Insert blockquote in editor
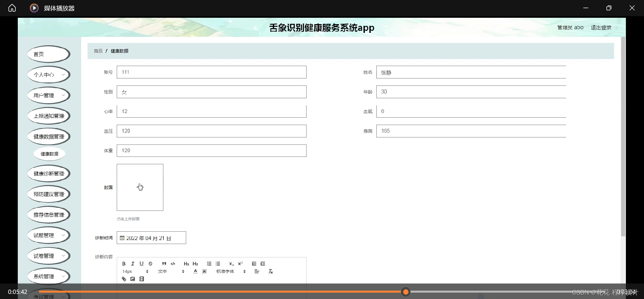Image resolution: width=644 pixels, height=299 pixels. 164,264
